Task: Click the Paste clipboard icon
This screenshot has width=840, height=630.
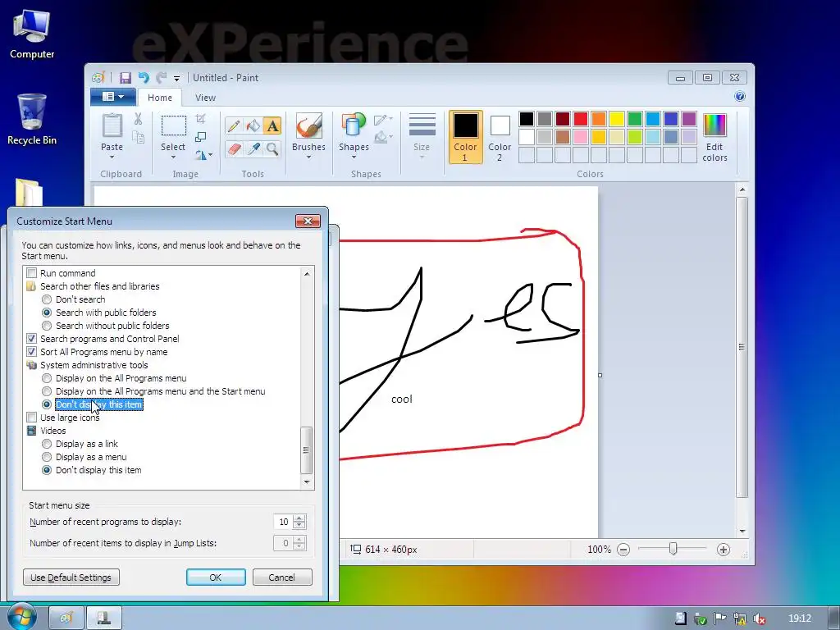Action: tap(112, 126)
